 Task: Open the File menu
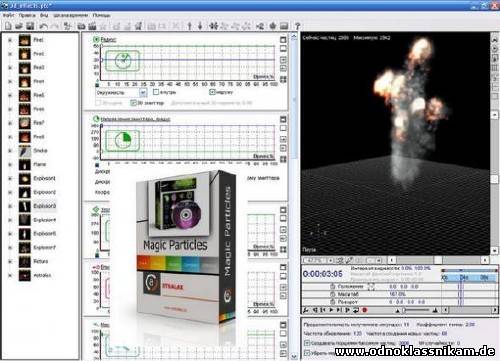(8, 15)
